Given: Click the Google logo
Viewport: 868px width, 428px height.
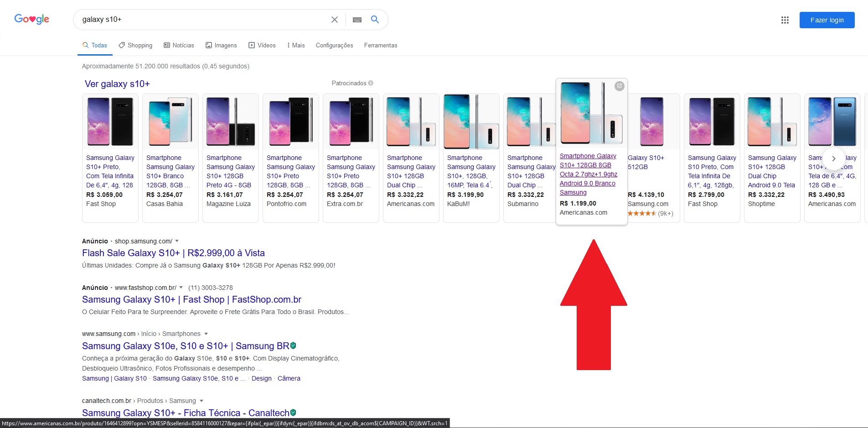Looking at the screenshot, I should [32, 19].
